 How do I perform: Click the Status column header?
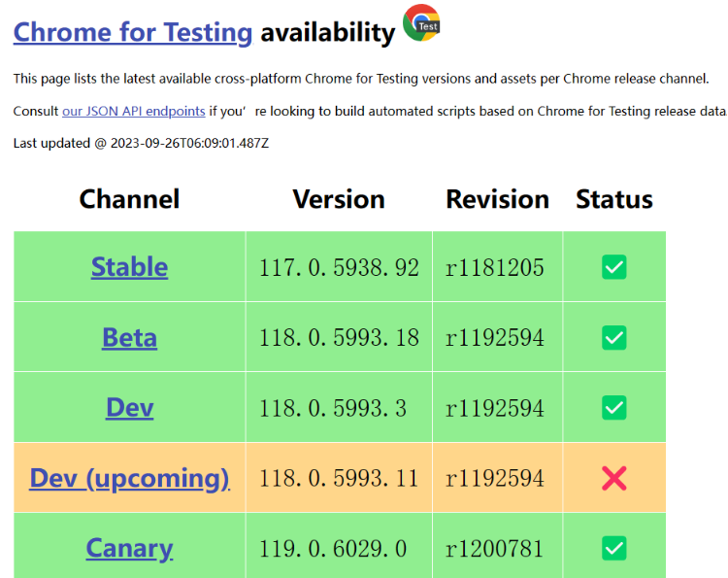coord(613,199)
